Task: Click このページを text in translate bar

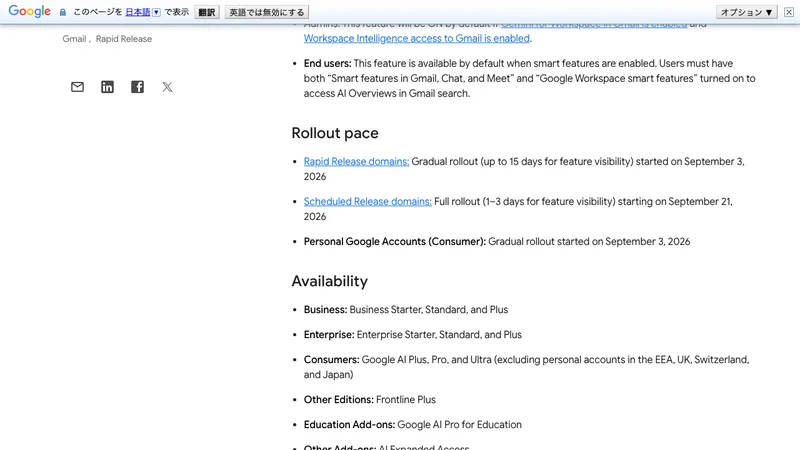Action: click(97, 12)
